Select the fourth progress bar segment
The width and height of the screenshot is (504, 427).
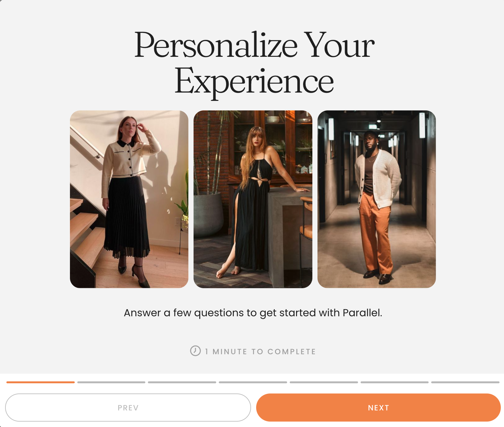click(253, 382)
